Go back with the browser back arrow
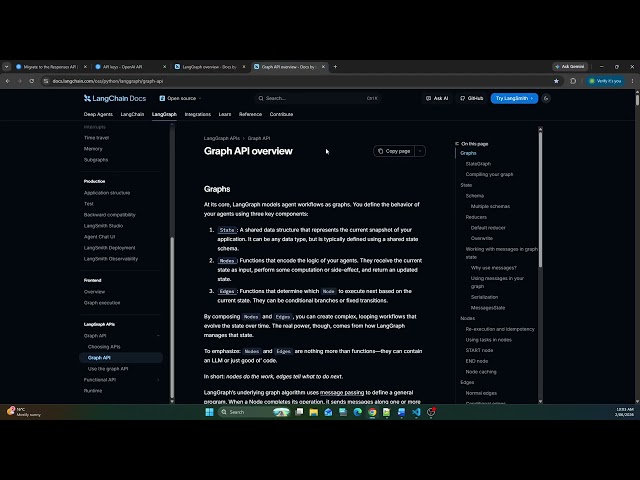The width and height of the screenshot is (640, 480). [x=8, y=81]
